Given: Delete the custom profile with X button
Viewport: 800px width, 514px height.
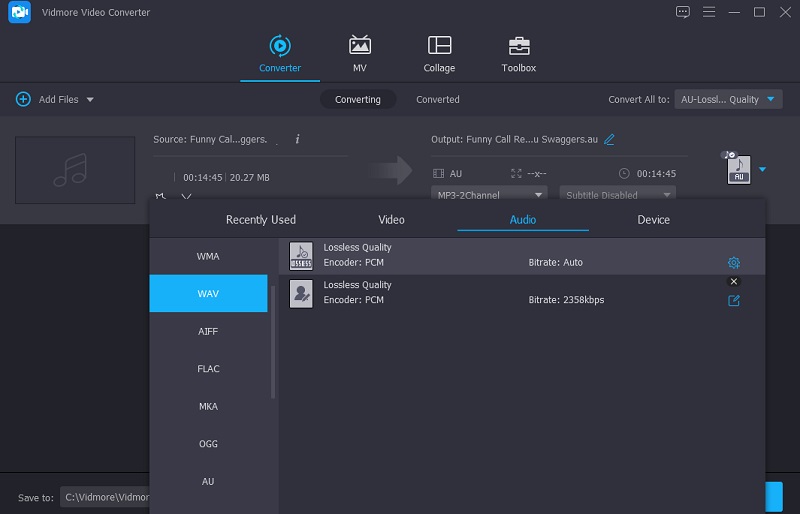Looking at the screenshot, I should (734, 282).
